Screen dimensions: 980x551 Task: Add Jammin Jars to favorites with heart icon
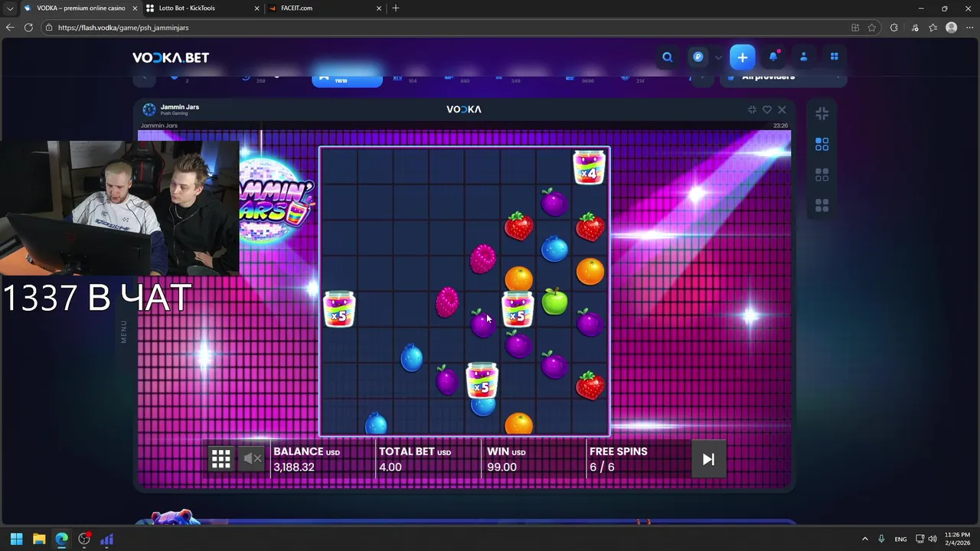[766, 109]
